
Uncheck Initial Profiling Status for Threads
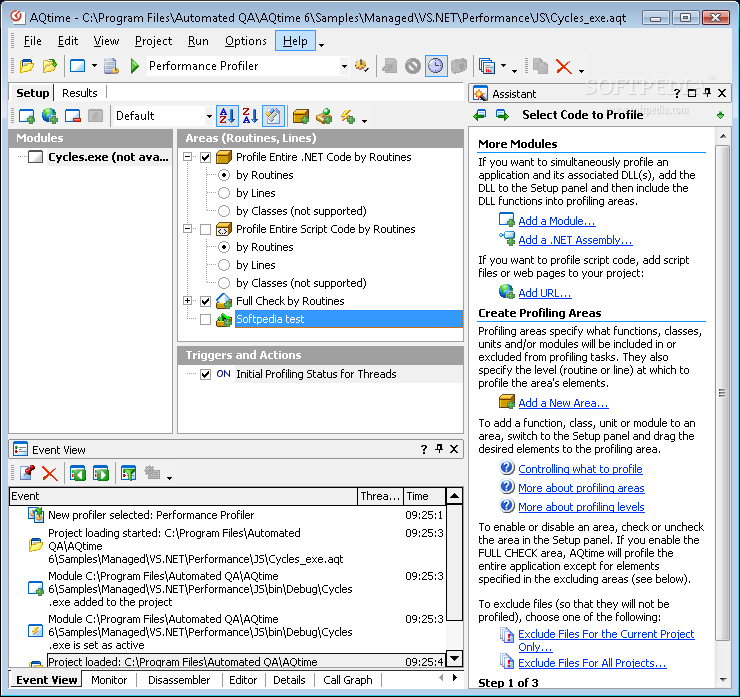[205, 374]
